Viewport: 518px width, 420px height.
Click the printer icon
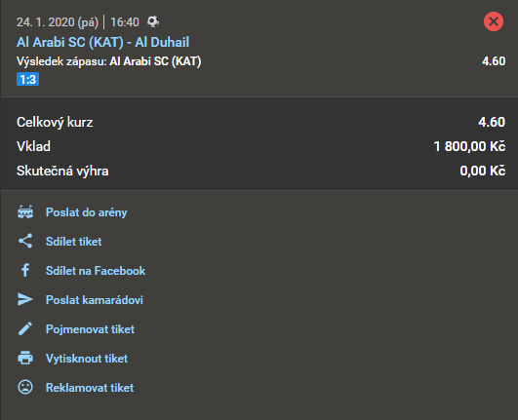click(x=25, y=358)
